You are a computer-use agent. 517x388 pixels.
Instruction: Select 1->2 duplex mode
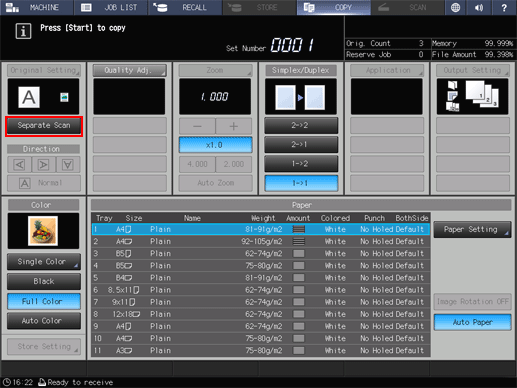coord(301,164)
